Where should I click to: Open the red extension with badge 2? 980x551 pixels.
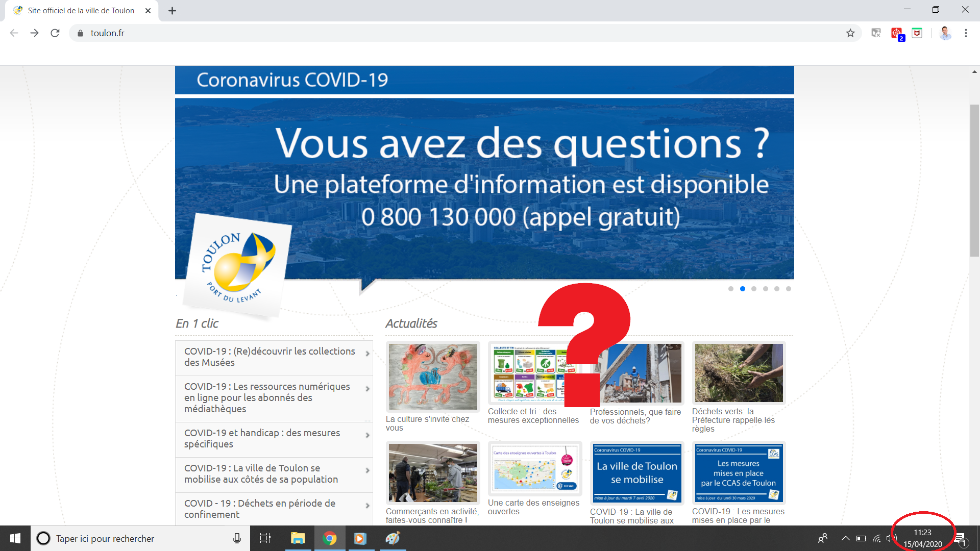pos(897,34)
